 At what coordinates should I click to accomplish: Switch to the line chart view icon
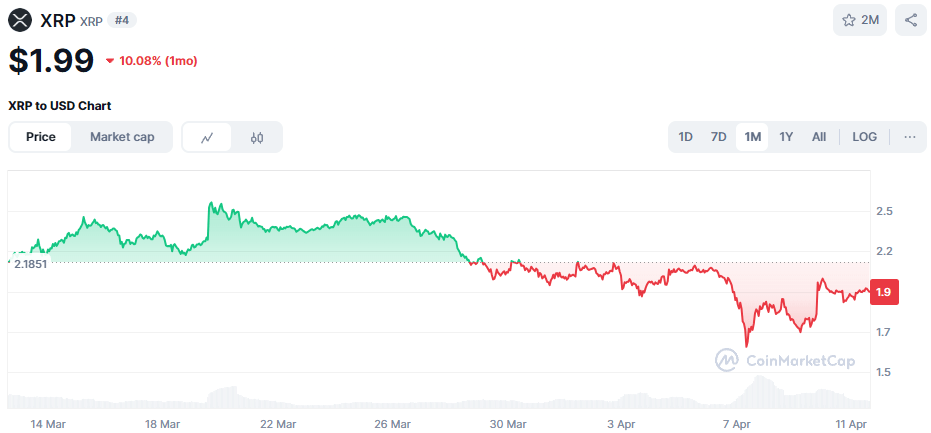pos(207,137)
